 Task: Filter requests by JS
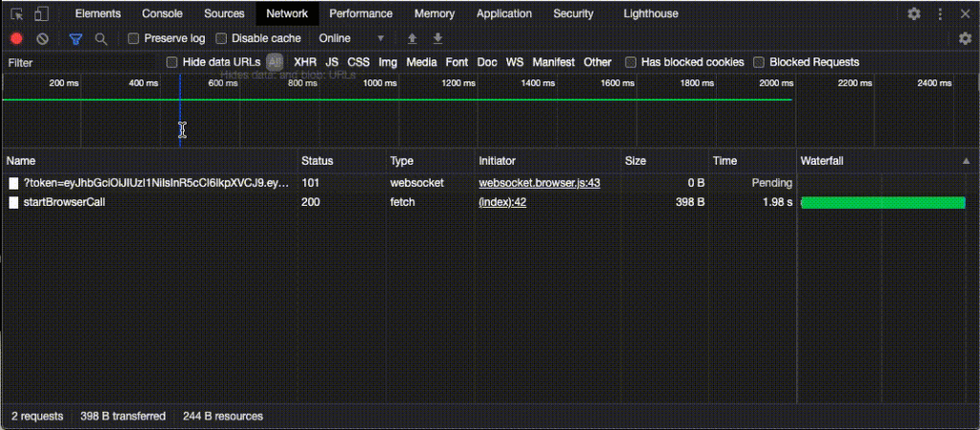point(332,62)
